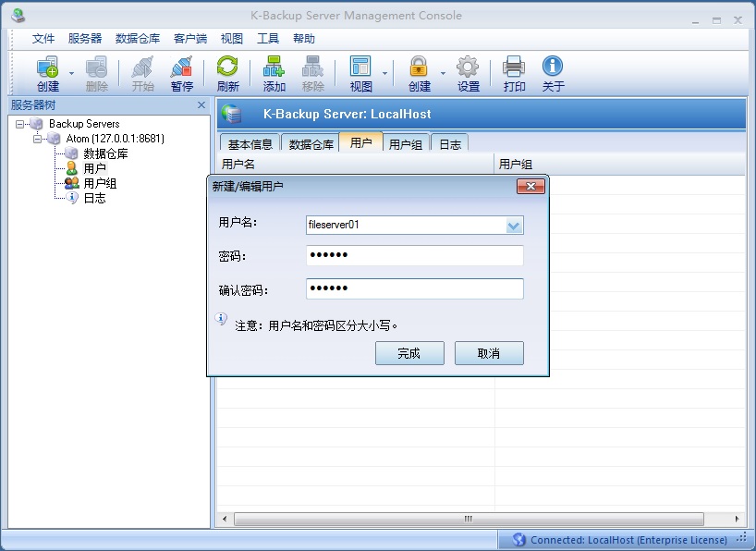Viewport: 756px width, 551px height.
Task: Click the 暂停 toolbar icon
Action: [x=181, y=73]
